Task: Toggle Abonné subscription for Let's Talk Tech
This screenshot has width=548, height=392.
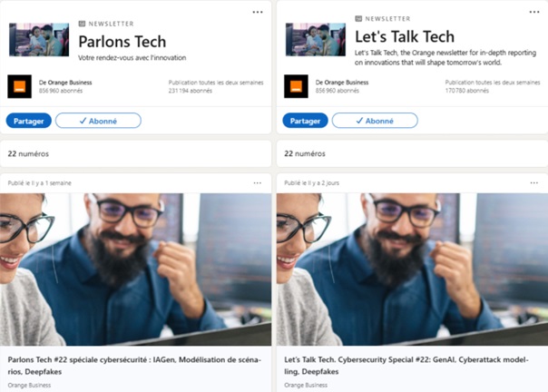Action: tap(375, 121)
